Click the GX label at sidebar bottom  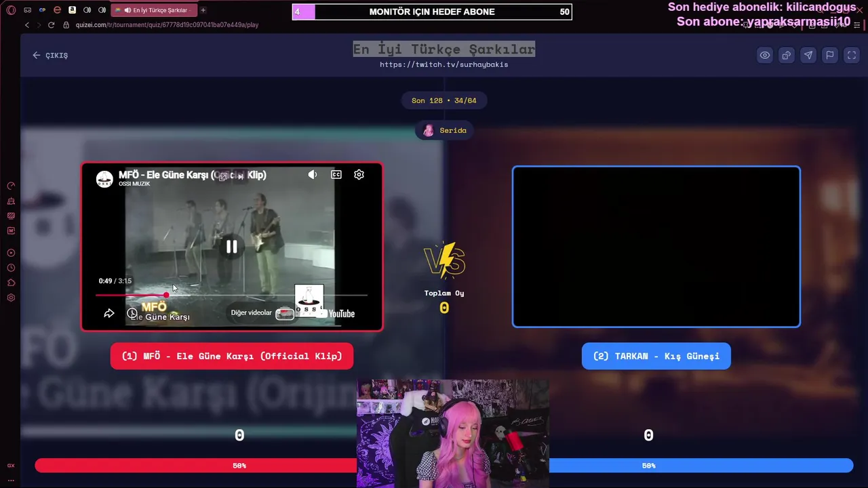point(11,466)
